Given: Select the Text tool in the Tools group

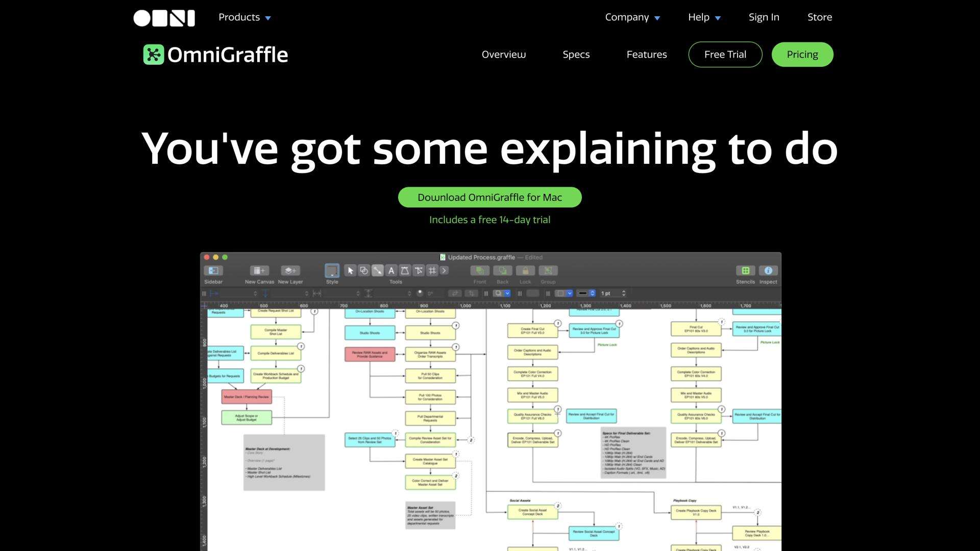Looking at the screenshot, I should tap(391, 271).
